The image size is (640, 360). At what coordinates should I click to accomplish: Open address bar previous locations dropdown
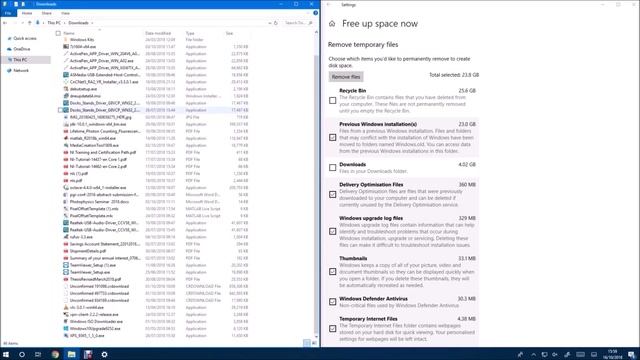[x=270, y=23]
